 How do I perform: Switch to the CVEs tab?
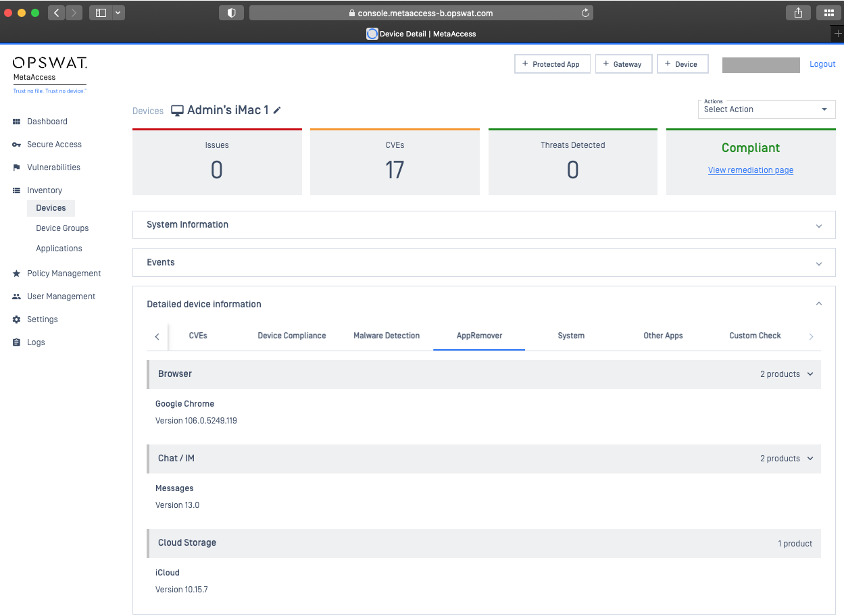coord(198,336)
